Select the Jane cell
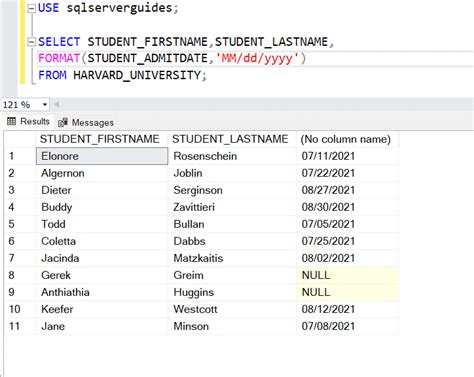474x377 pixels. coord(102,326)
